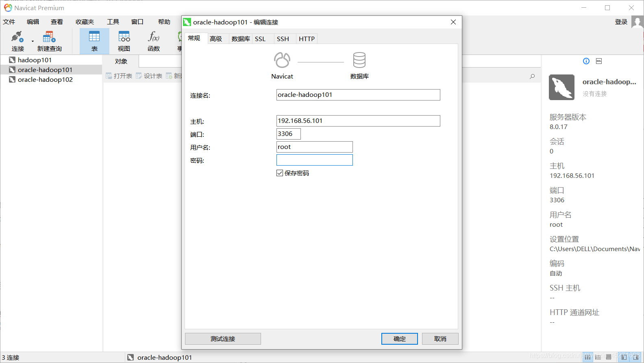Open the 查看 menu
Screen dimensions: 644x363
[57, 22]
